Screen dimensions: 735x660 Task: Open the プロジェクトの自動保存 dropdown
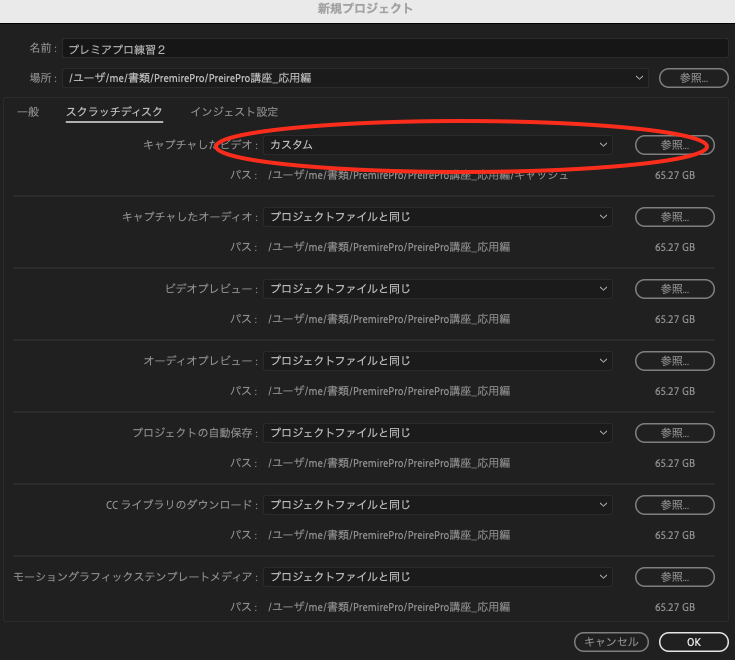(x=438, y=433)
